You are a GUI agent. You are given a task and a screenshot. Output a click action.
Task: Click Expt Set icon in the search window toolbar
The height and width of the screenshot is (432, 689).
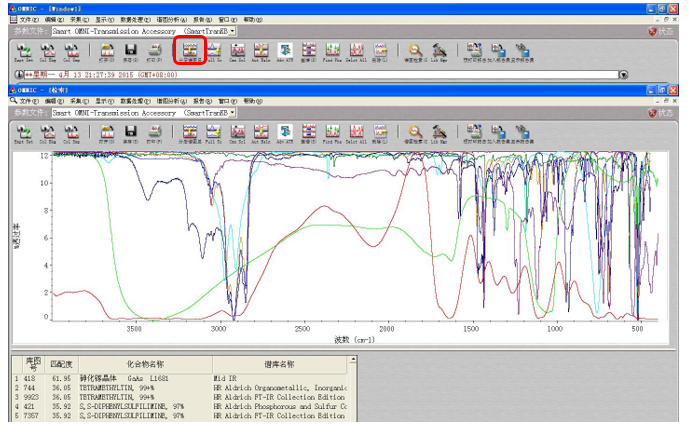click(x=24, y=133)
